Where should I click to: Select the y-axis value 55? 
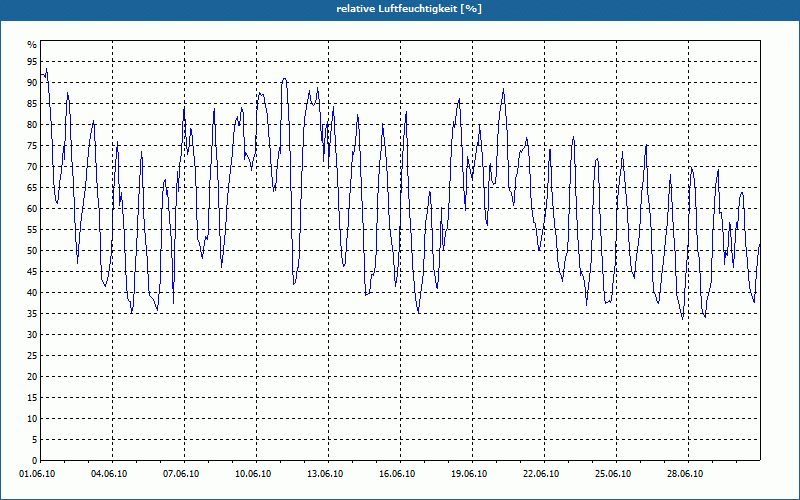(32, 230)
